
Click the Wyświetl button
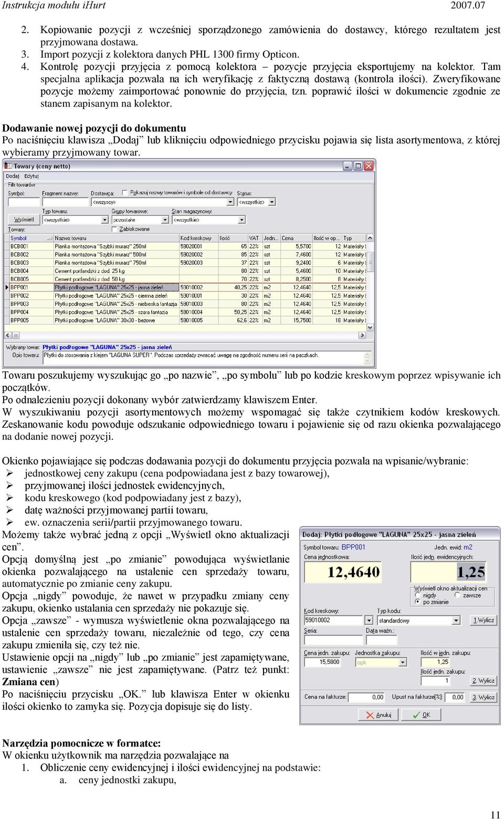tap(24, 220)
